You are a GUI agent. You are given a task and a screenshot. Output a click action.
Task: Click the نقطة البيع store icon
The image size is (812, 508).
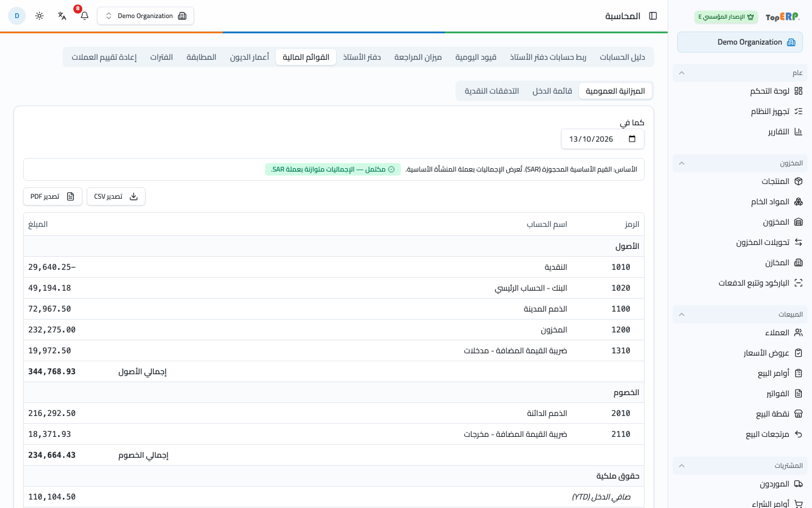tap(798, 414)
